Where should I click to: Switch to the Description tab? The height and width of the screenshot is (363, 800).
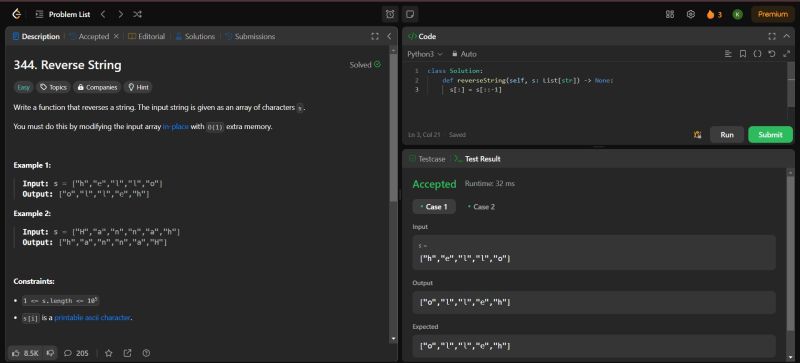(36, 36)
